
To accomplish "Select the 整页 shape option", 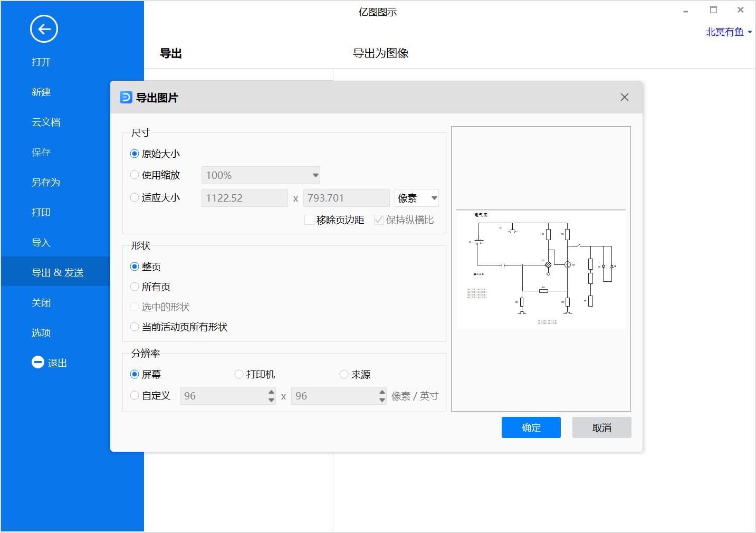I will tap(135, 266).
